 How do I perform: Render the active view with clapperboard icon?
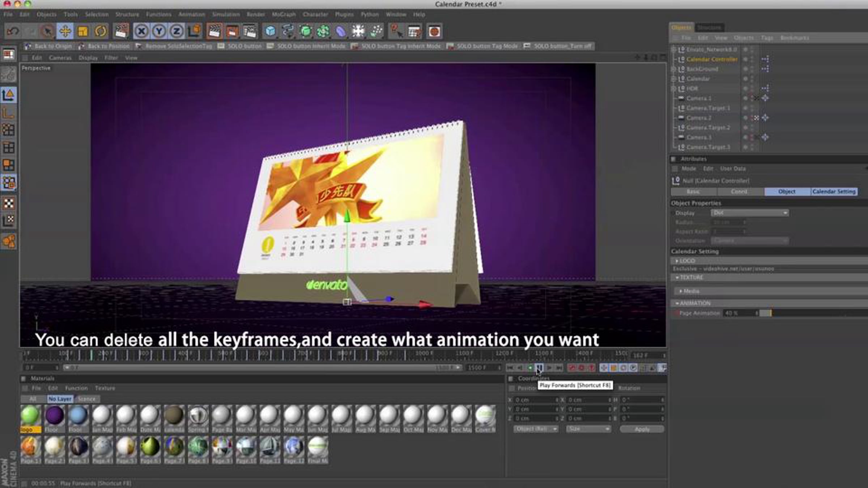coord(214,31)
